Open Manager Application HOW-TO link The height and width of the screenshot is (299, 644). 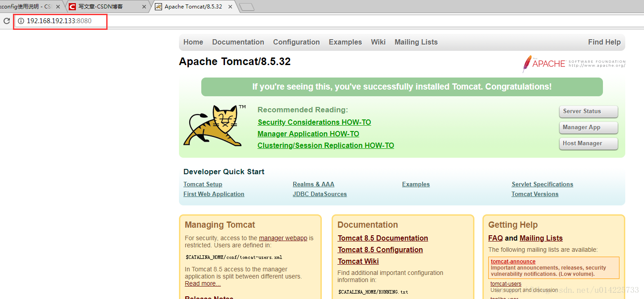[308, 134]
